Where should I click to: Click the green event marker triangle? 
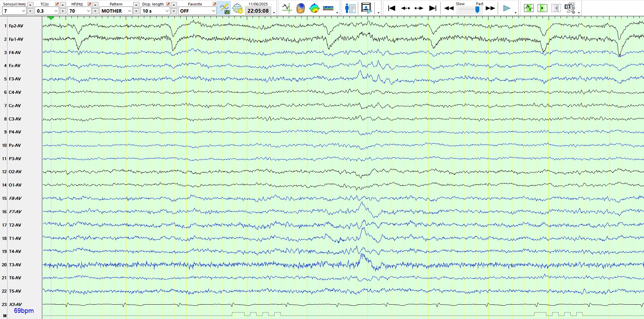(x=51, y=18)
